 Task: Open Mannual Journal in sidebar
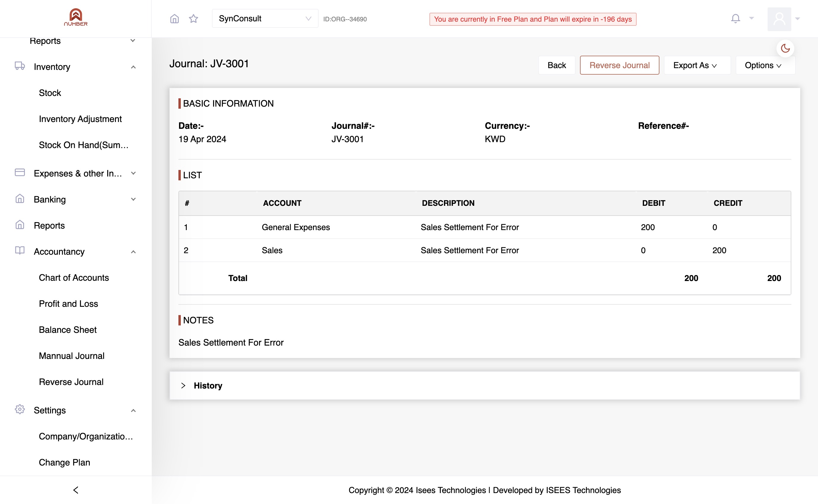coord(72,356)
